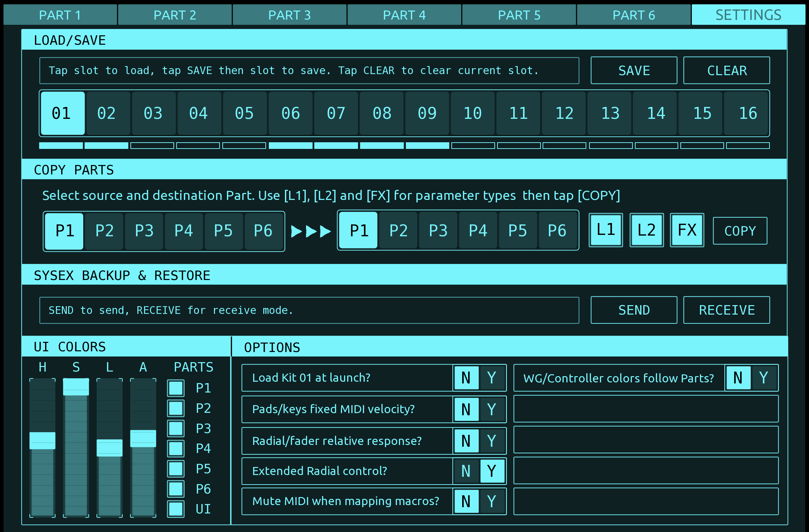Screen dimensions: 809x532
Task: Switch to the PART 1 tab
Action: coord(60,15)
